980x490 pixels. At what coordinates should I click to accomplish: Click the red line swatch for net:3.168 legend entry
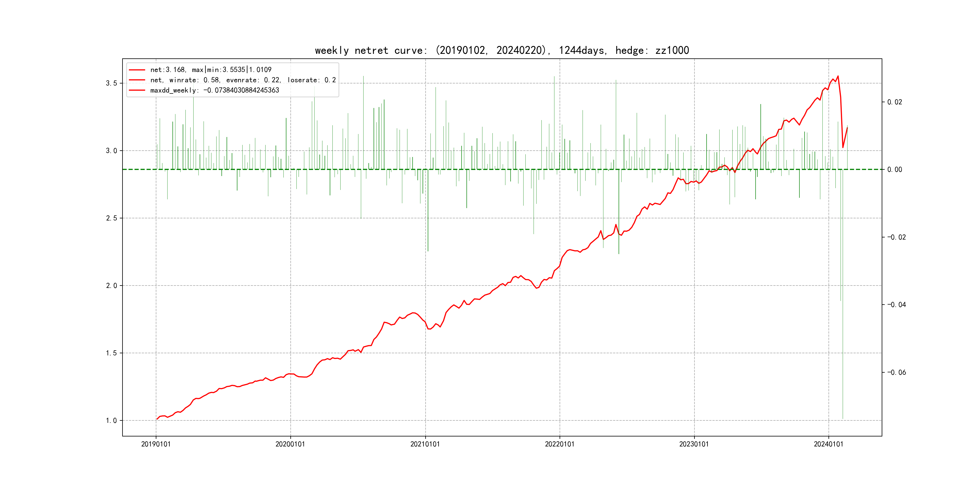[137, 70]
